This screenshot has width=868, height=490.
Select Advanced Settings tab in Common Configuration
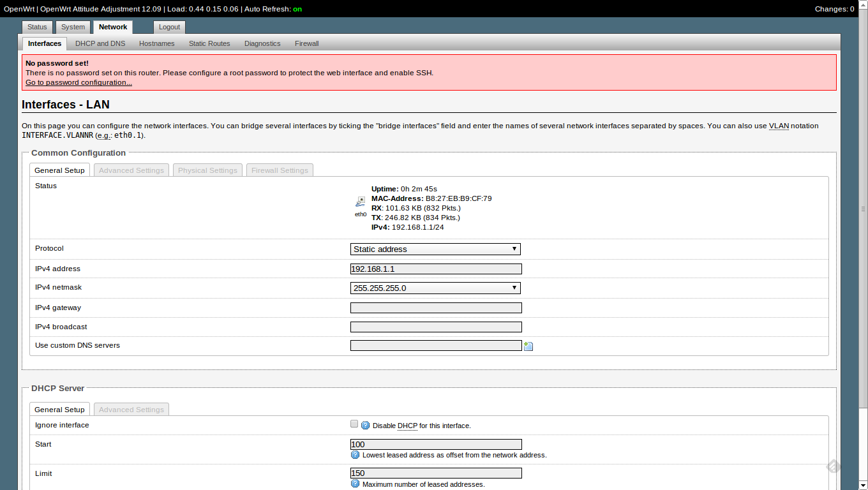[x=131, y=170]
